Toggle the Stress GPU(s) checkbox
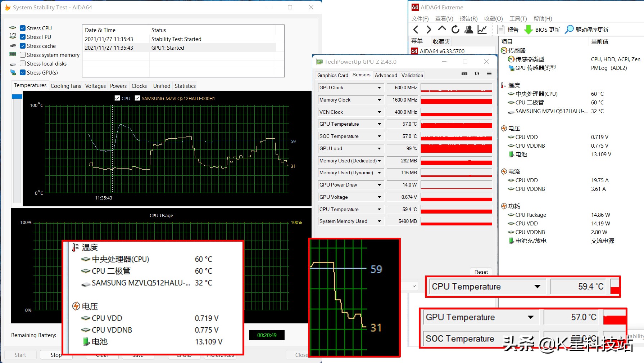 coord(23,72)
